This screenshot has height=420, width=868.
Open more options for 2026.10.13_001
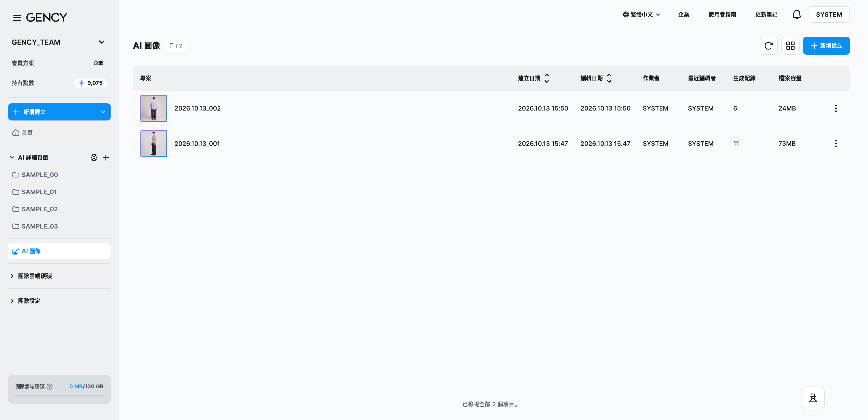pos(836,144)
